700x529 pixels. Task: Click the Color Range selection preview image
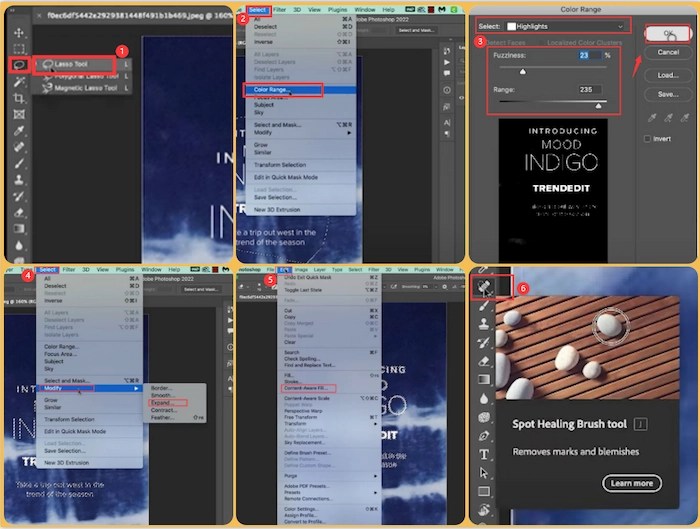[x=553, y=191]
